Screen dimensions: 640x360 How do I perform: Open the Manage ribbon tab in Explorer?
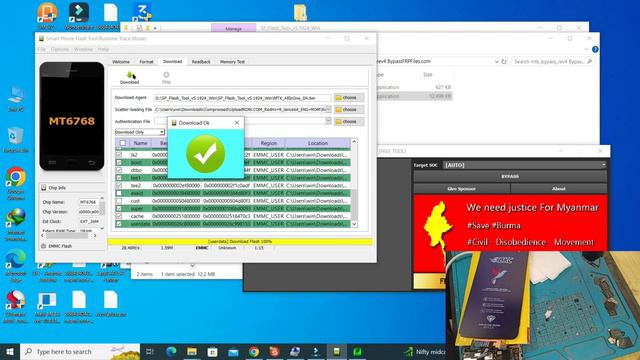click(x=233, y=29)
